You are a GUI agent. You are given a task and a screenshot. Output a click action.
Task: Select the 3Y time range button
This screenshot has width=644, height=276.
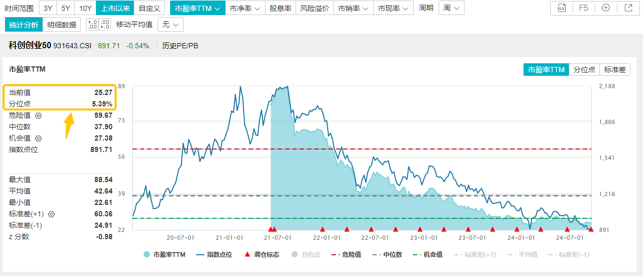48,8
